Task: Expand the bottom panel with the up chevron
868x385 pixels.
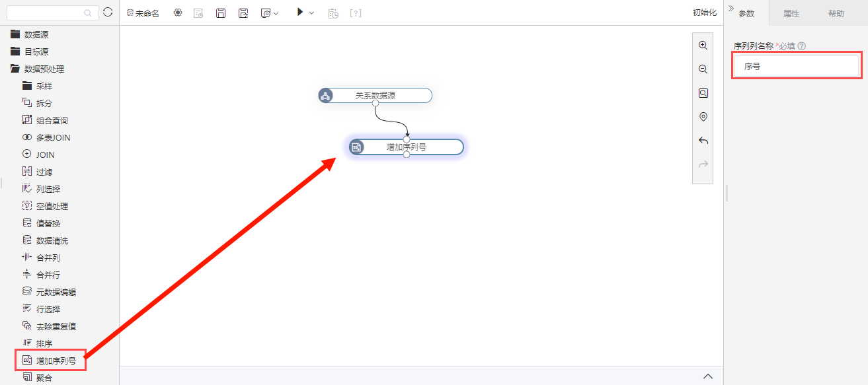Action: click(x=708, y=376)
